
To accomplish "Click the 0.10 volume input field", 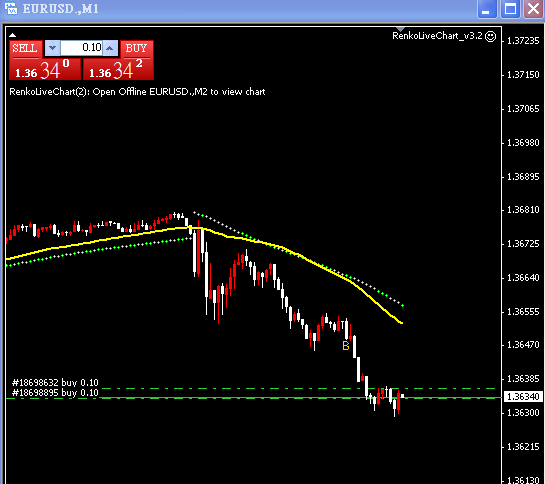I will click(81, 48).
